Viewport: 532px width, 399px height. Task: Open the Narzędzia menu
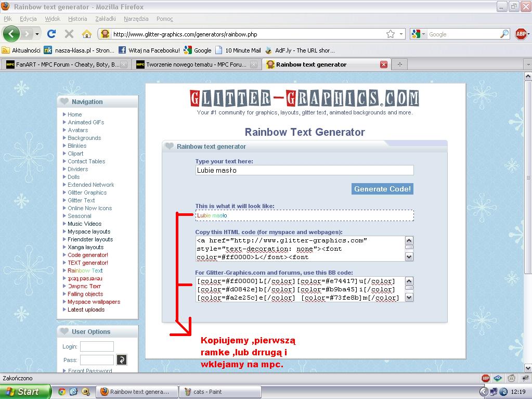[x=136, y=19]
